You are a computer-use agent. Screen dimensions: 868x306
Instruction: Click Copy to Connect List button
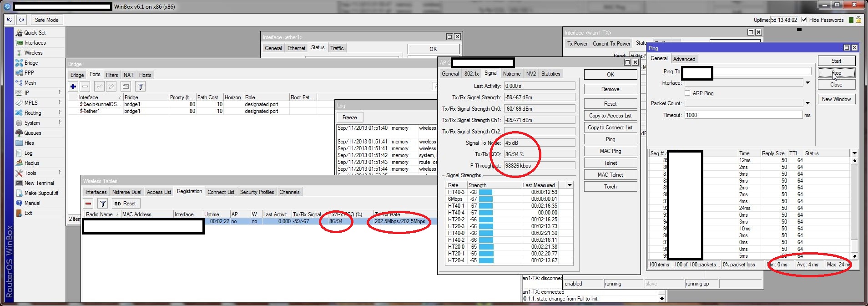(x=610, y=127)
